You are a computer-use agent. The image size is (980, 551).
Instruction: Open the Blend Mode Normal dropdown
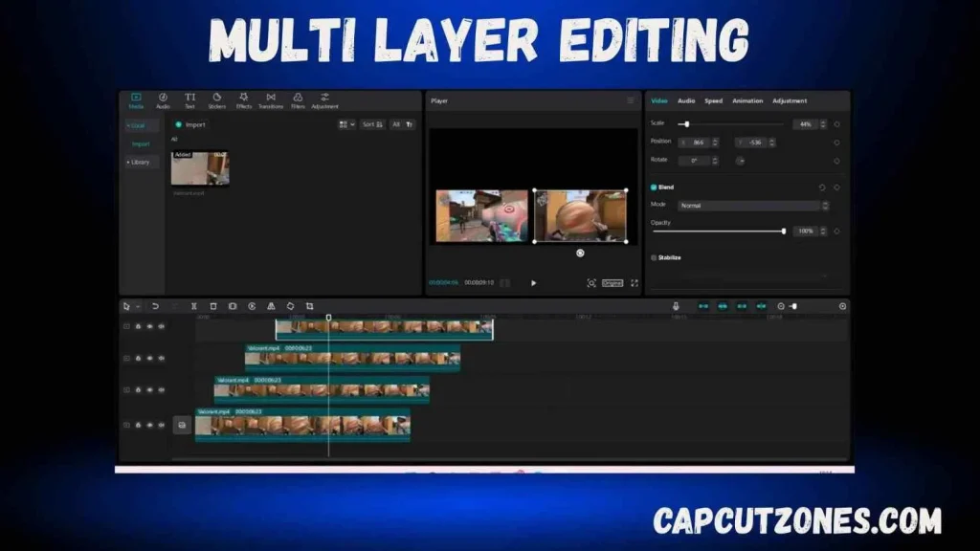pos(753,206)
